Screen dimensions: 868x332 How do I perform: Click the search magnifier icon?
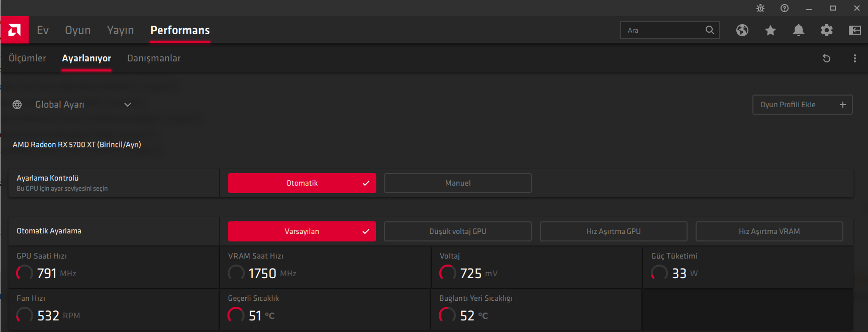click(710, 30)
